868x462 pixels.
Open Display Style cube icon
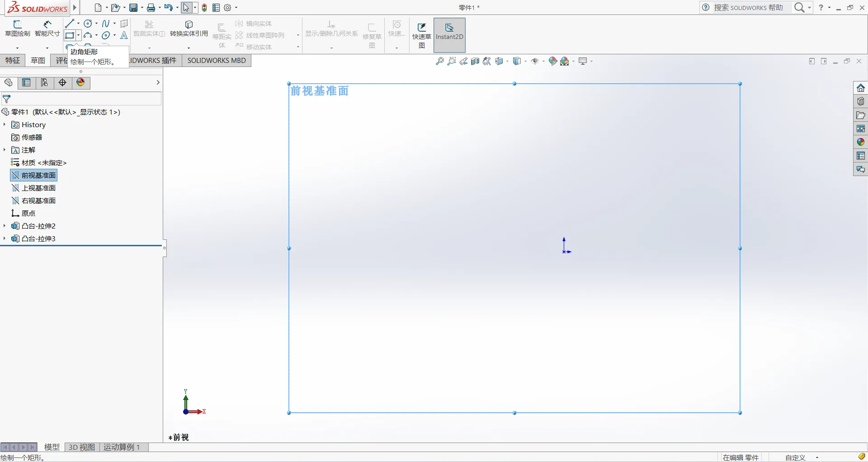tap(517, 61)
